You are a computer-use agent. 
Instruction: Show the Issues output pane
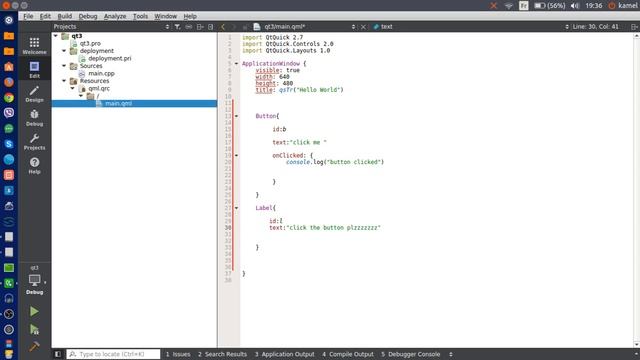[x=178, y=354]
